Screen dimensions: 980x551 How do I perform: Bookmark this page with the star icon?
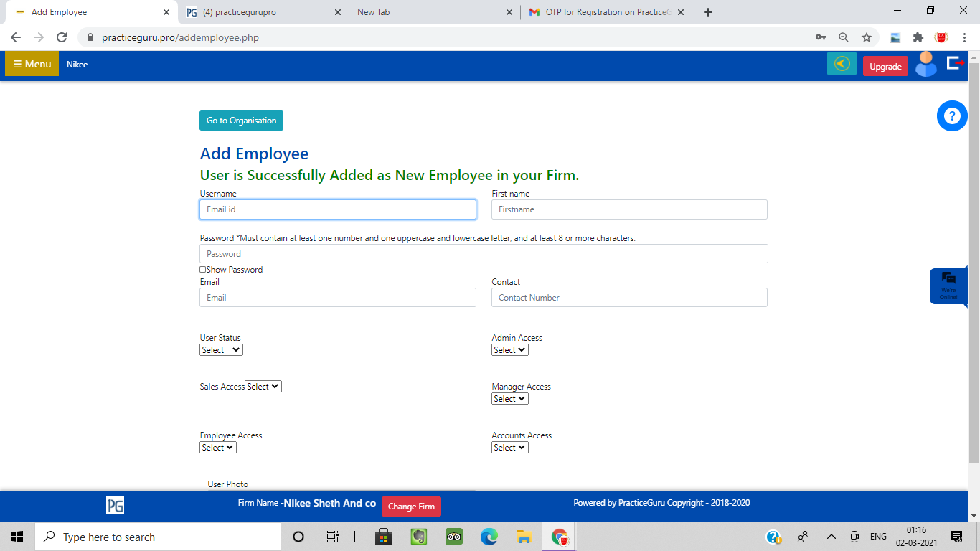[867, 37]
